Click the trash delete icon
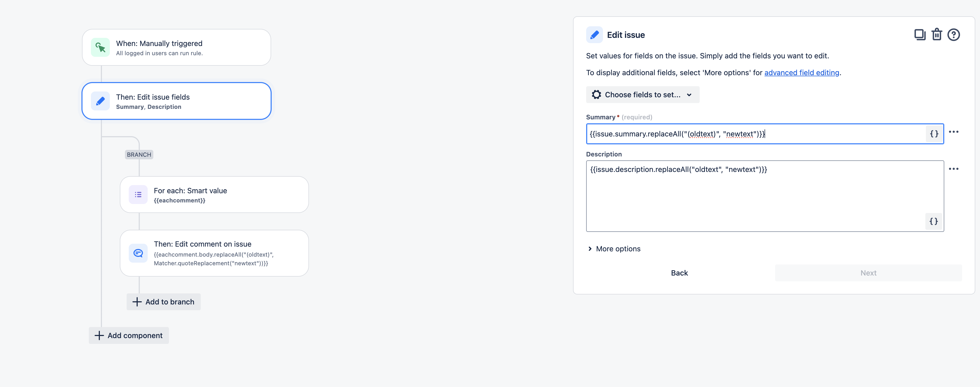This screenshot has width=980, height=387. coord(937,35)
